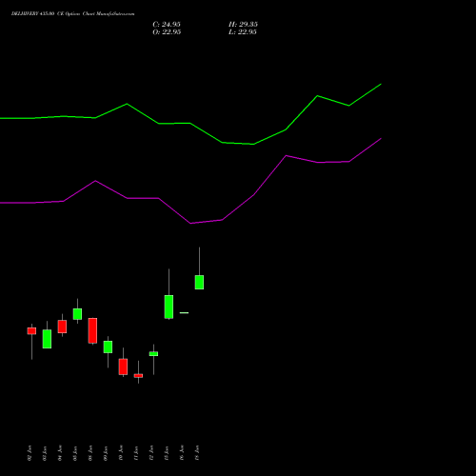Click the red candle for 10 Jun
This screenshot has width=476, height=476.
123,367
